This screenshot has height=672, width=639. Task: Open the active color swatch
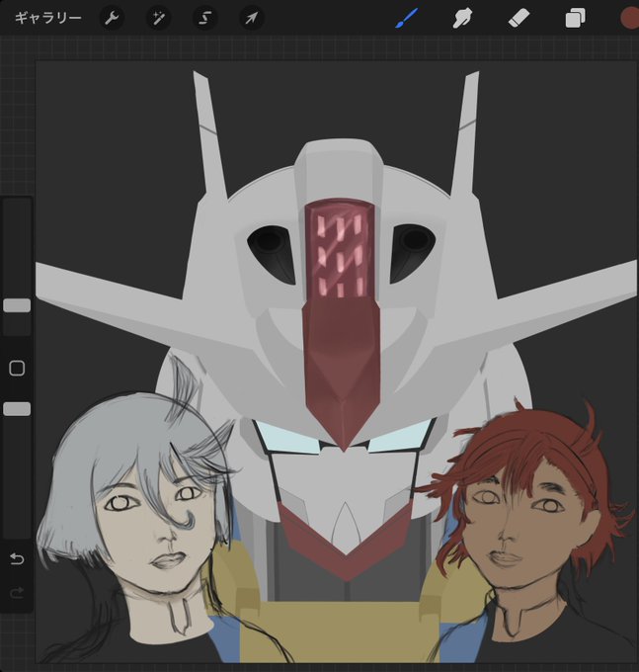pyautogui.click(x=629, y=19)
